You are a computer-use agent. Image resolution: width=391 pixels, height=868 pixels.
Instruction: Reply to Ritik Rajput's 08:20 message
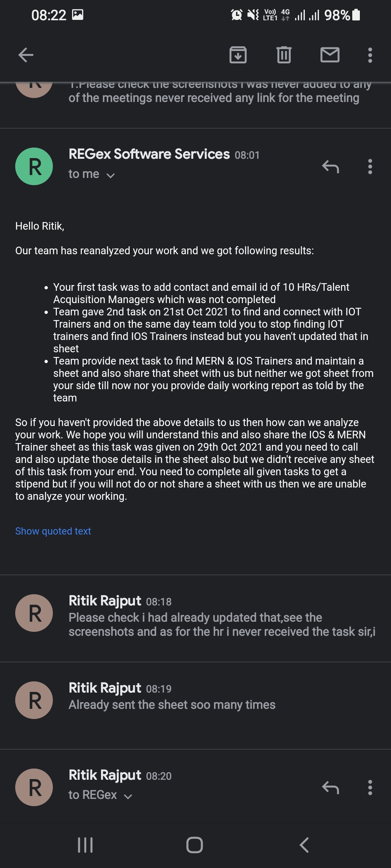click(330, 787)
